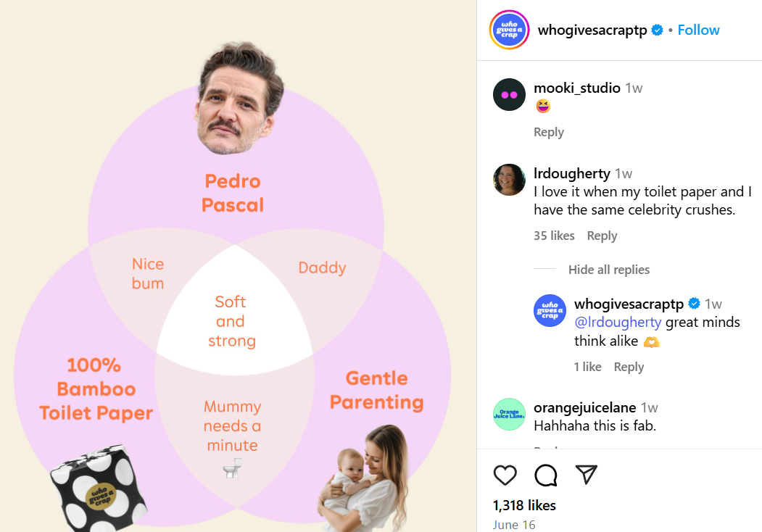The image size is (762, 532).
Task: Open the orangejuicelane avatar
Action: [x=509, y=415]
